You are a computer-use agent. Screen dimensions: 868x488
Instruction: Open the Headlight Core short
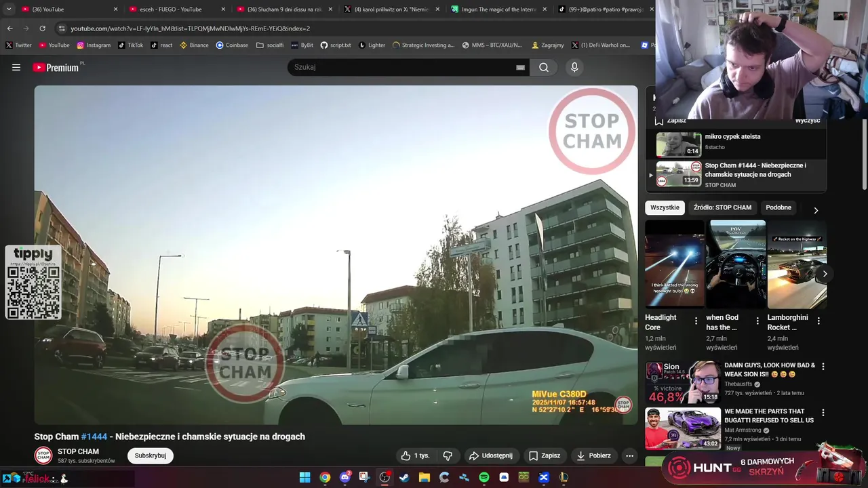pyautogui.click(x=675, y=264)
